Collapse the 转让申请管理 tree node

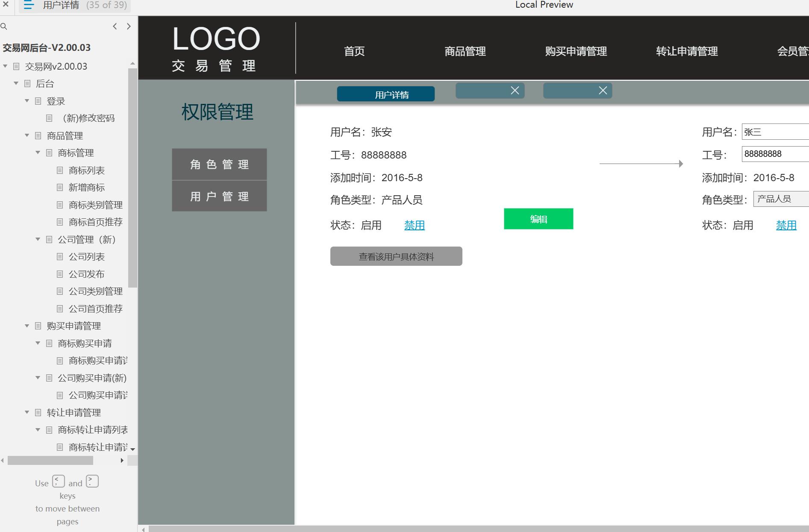coord(27,412)
